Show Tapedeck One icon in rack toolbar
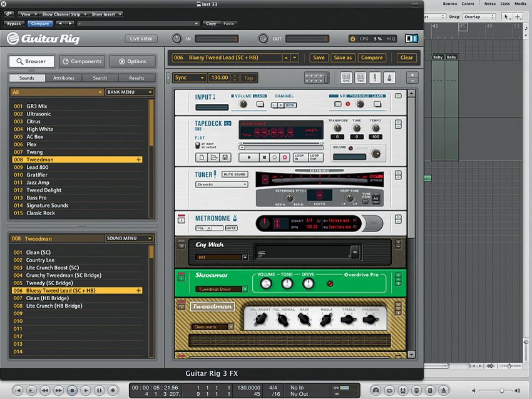This screenshot has width=532, height=399. point(346,78)
